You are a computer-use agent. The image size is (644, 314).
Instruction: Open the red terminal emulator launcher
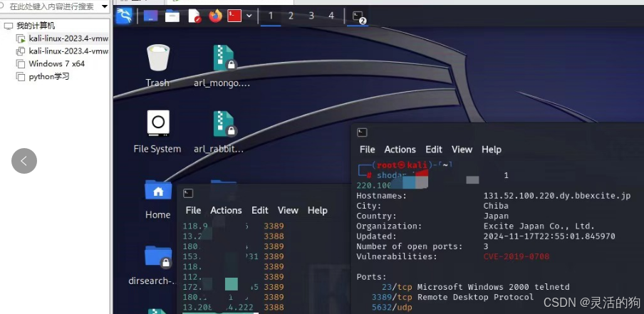(x=234, y=16)
